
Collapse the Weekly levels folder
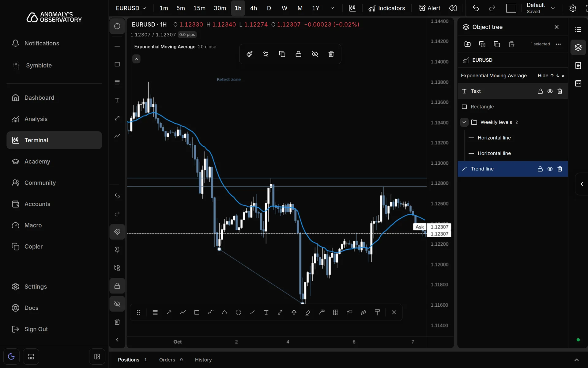click(464, 122)
